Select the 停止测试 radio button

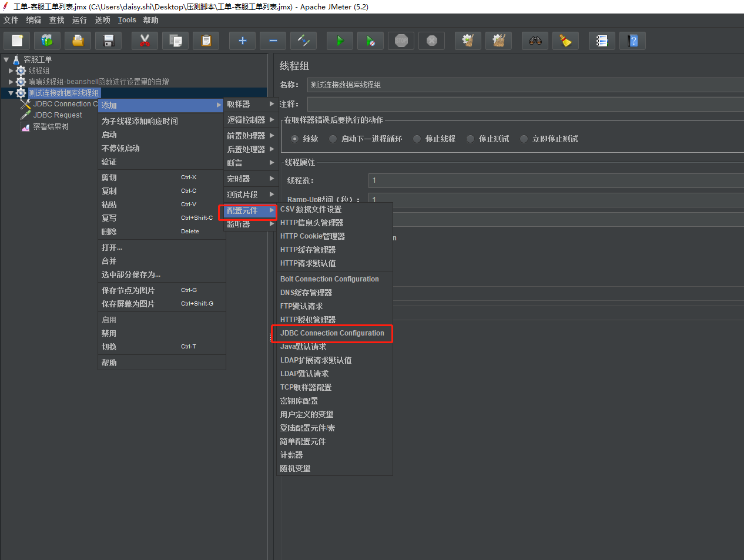coord(470,139)
